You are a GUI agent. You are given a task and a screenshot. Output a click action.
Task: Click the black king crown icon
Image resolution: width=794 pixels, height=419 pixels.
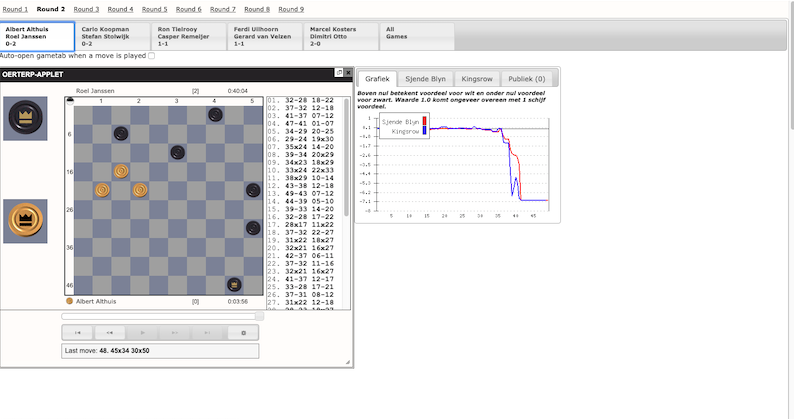tap(25, 118)
